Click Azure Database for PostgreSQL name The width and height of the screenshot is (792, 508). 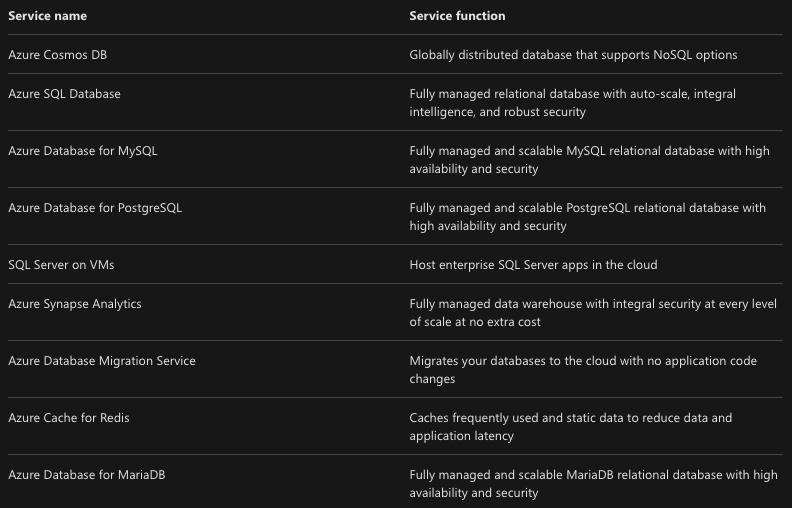pos(95,208)
